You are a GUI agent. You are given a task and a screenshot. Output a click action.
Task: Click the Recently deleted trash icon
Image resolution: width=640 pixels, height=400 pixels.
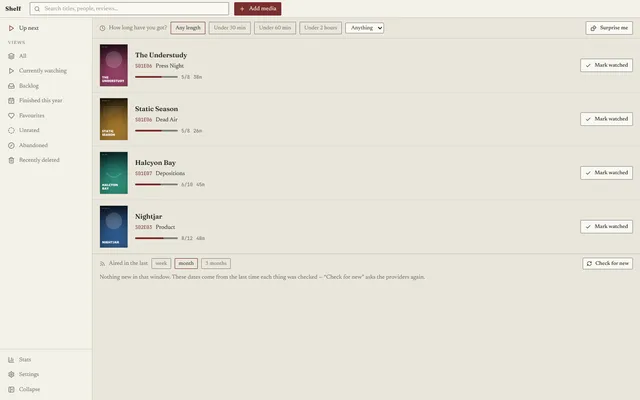coord(11,160)
